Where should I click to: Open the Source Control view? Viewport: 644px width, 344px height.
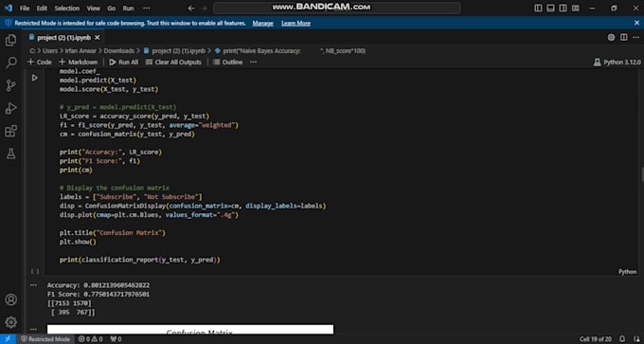10,85
